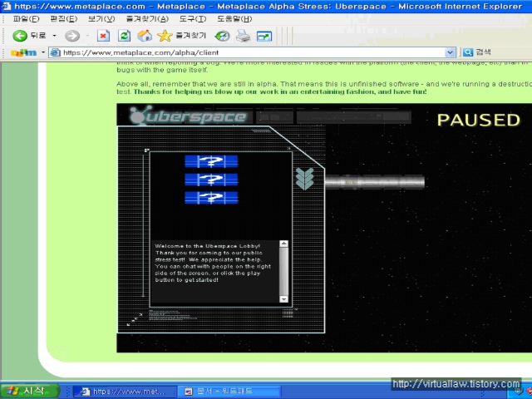
Task: Click the page icon inside the address bar
Action: 56,52
